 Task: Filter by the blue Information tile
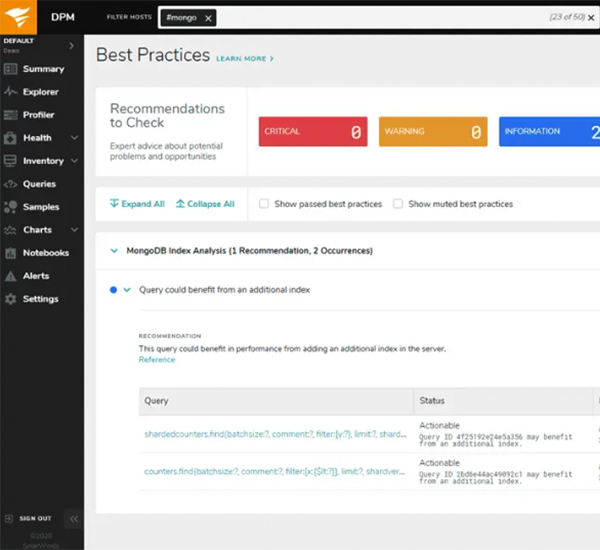pyautogui.click(x=549, y=132)
